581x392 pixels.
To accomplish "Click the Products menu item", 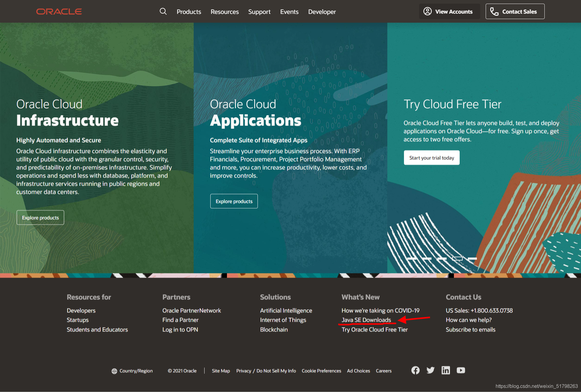I will (189, 12).
